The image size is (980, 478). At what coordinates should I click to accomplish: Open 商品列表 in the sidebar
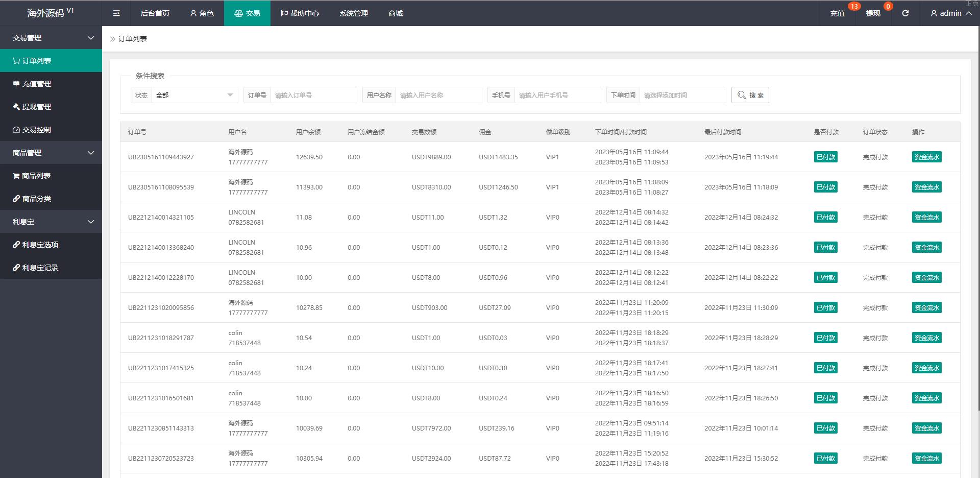(36, 176)
